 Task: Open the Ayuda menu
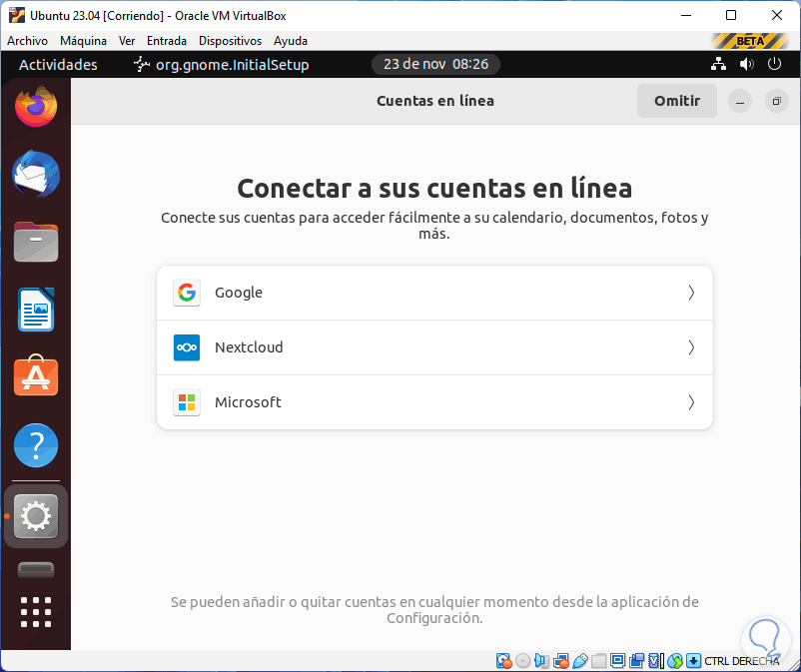click(291, 41)
